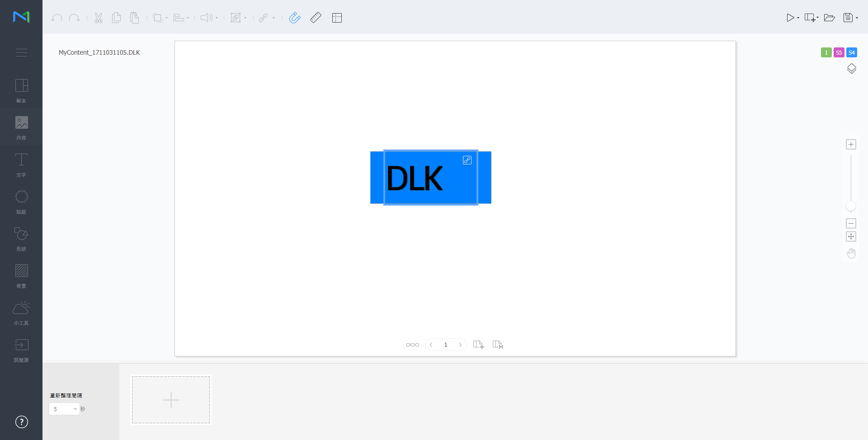Select the 範本 template tab
The image size is (868, 440).
[21, 91]
